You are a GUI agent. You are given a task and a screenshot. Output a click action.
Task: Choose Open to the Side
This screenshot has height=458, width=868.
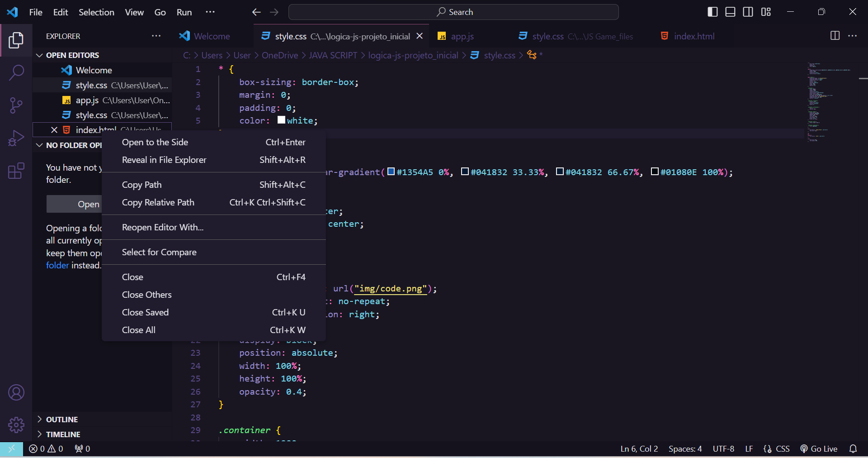(x=214, y=142)
